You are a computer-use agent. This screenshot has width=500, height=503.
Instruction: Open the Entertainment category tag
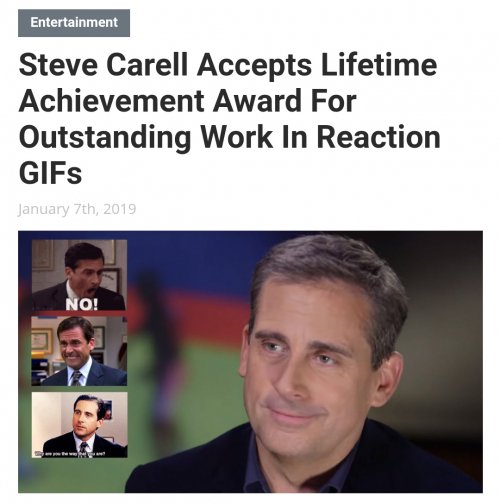[x=74, y=23]
